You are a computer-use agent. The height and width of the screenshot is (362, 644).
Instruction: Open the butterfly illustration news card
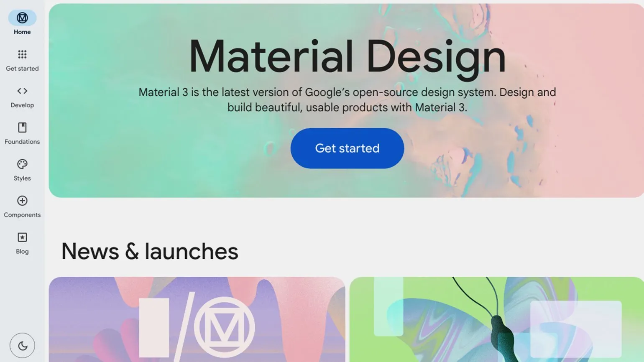pos(496,319)
